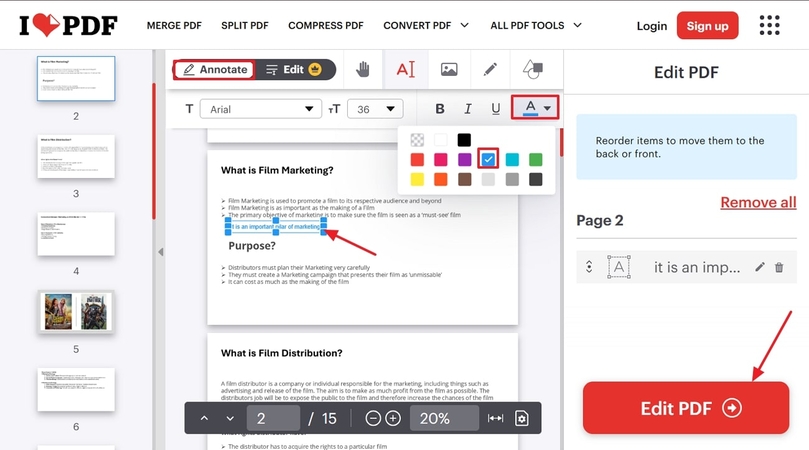The image size is (809, 450).
Task: Open the apps grid menu icon
Action: 769,25
